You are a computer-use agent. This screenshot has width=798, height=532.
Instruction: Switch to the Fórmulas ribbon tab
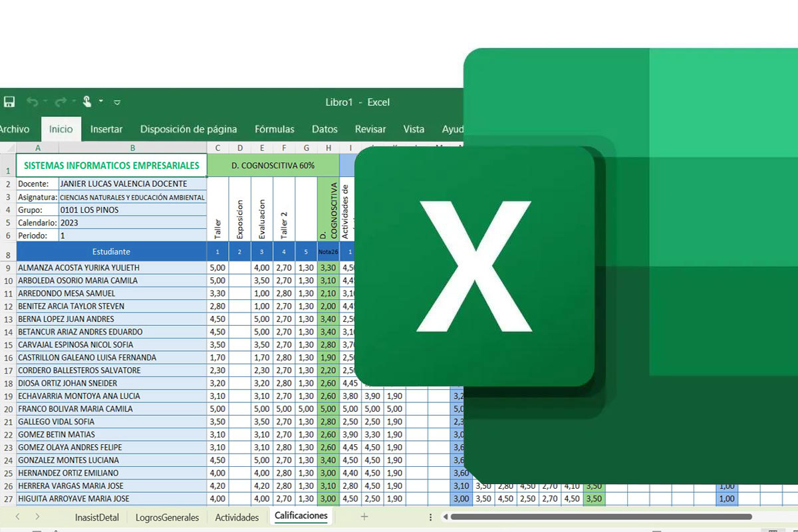click(275, 129)
